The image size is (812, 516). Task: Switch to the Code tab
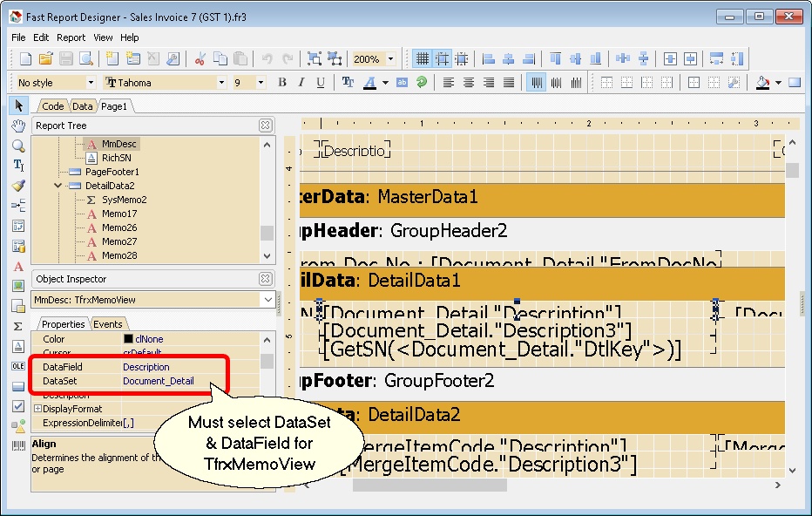[x=52, y=105]
